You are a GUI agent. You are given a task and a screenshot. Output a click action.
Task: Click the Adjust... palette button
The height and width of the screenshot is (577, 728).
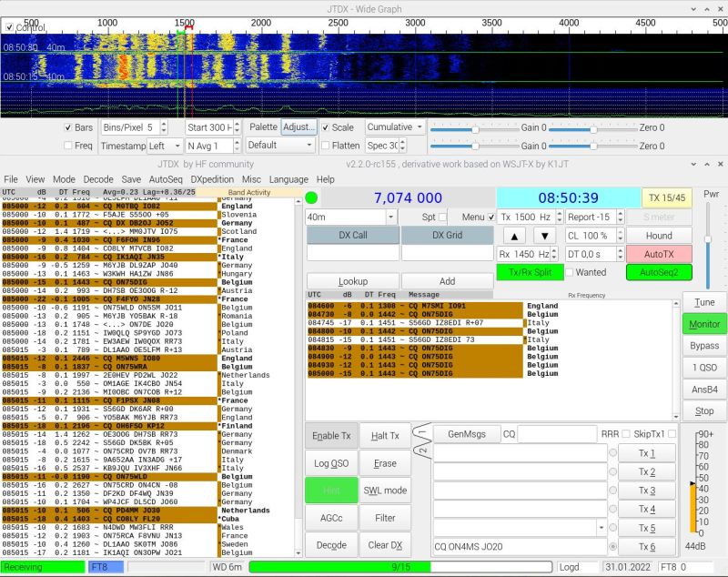pyautogui.click(x=298, y=127)
